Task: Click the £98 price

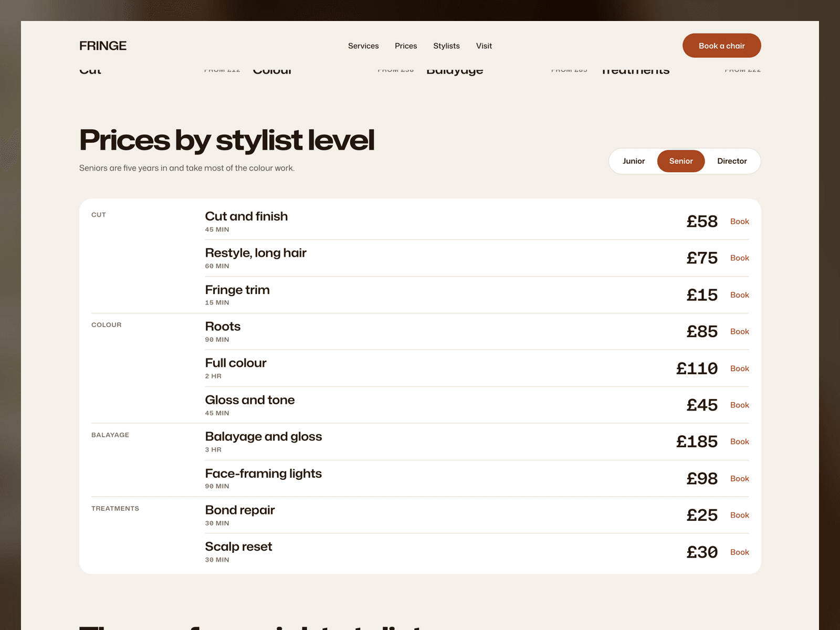Action: [702, 478]
